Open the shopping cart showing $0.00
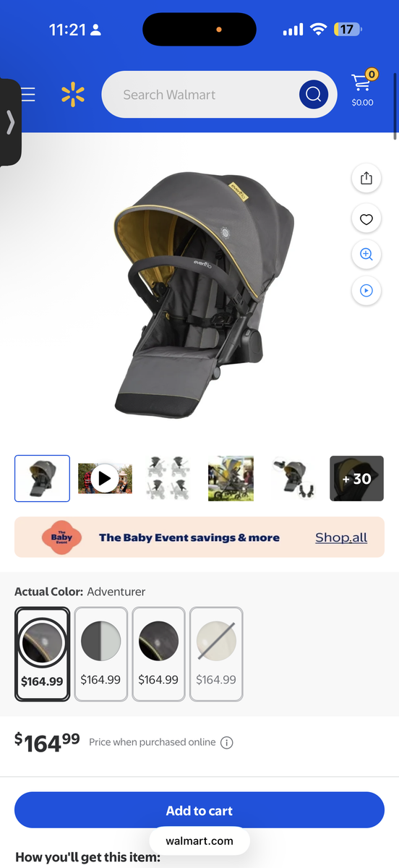The width and height of the screenshot is (399, 868). 363,89
